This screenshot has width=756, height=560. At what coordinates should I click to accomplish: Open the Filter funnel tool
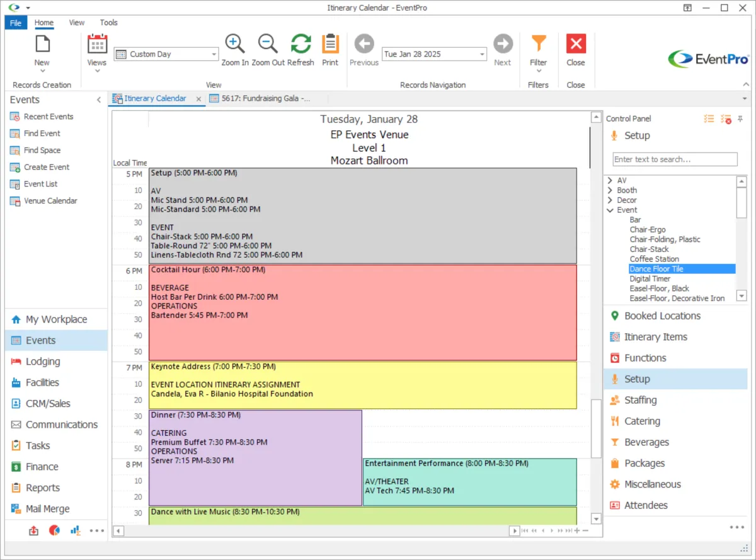click(x=538, y=44)
